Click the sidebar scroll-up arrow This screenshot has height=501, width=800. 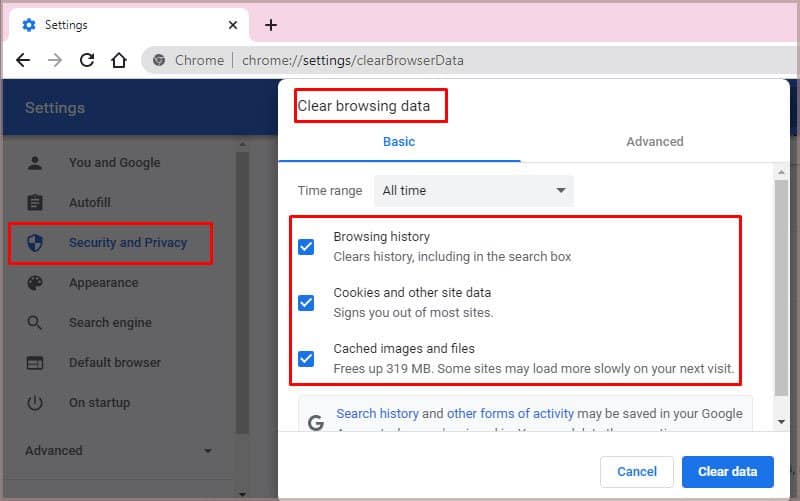coord(242,145)
